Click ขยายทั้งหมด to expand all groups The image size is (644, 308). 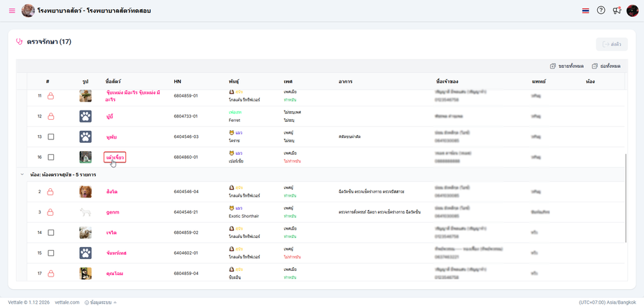pyautogui.click(x=567, y=66)
